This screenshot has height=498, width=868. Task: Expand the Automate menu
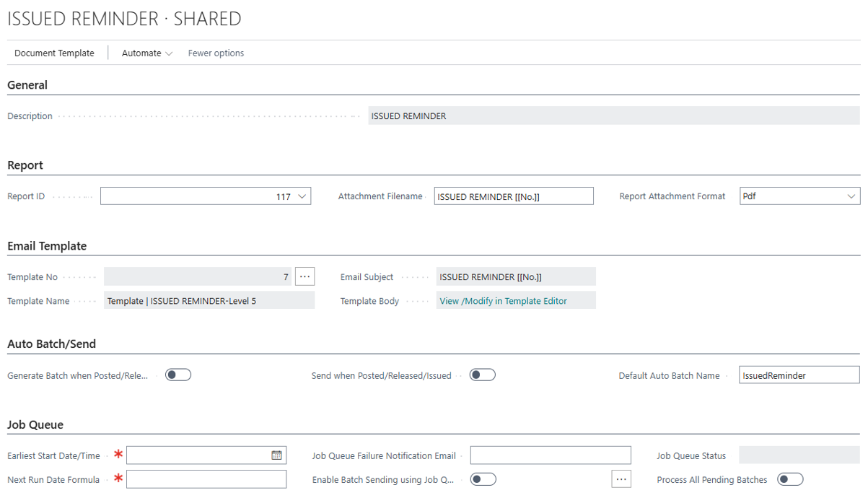coord(146,53)
